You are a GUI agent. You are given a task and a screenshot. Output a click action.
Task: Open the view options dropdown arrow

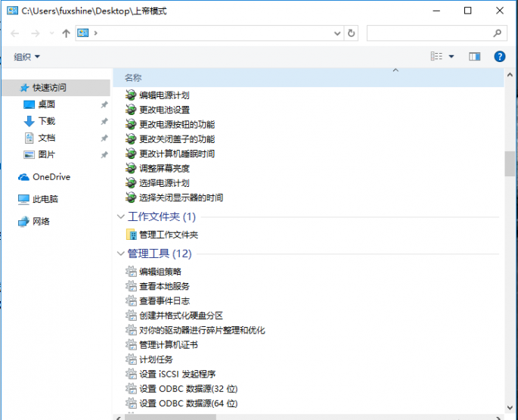click(x=451, y=57)
